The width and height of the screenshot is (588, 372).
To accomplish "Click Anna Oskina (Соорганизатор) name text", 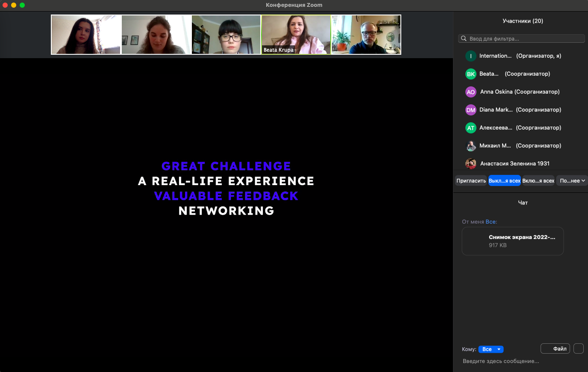I will 520,92.
